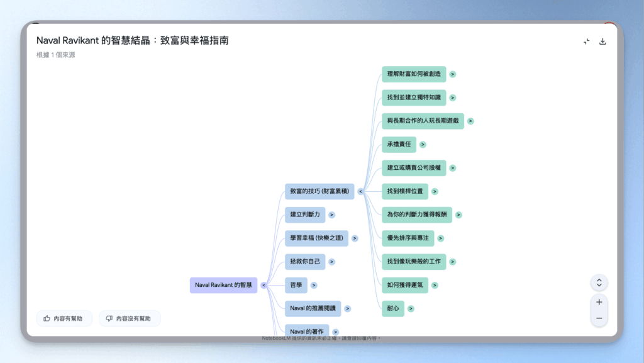Mark content as helpful 內容有幫助
644x363 pixels.
click(x=64, y=319)
